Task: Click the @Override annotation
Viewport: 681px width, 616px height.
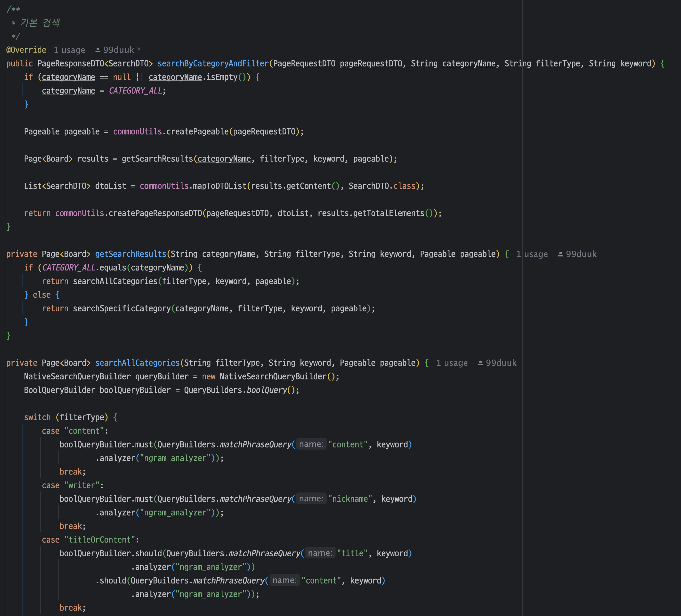Action: [x=26, y=50]
